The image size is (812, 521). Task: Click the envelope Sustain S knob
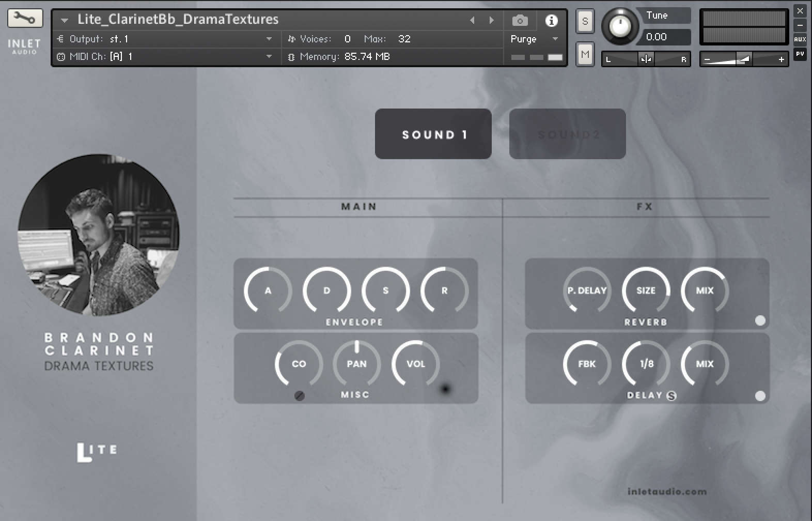[x=385, y=290]
